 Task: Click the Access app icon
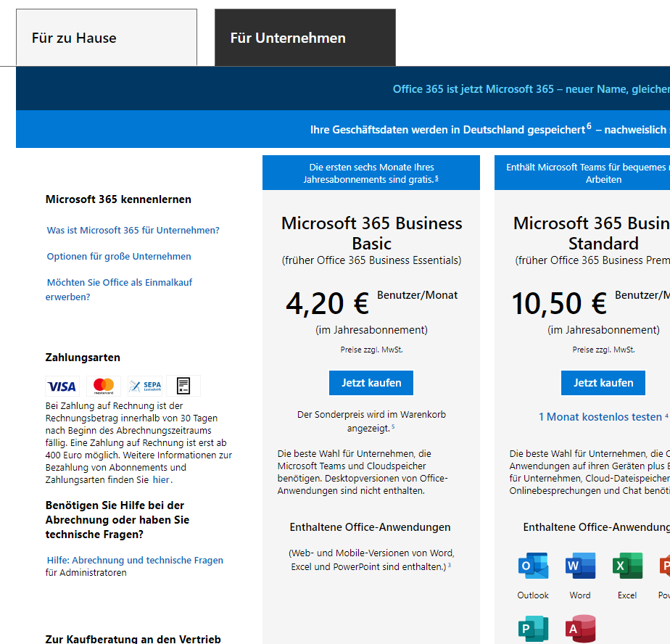click(x=580, y=629)
